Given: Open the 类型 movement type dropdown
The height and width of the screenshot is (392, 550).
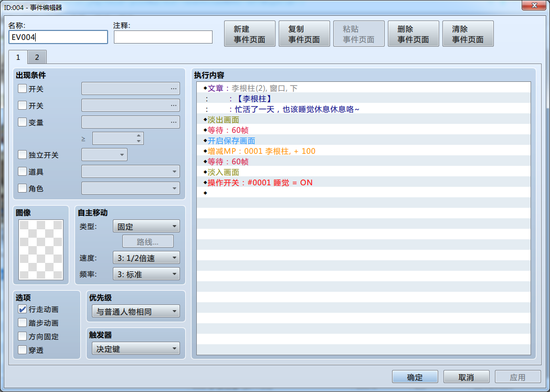Looking at the screenshot, I should click(x=146, y=226).
